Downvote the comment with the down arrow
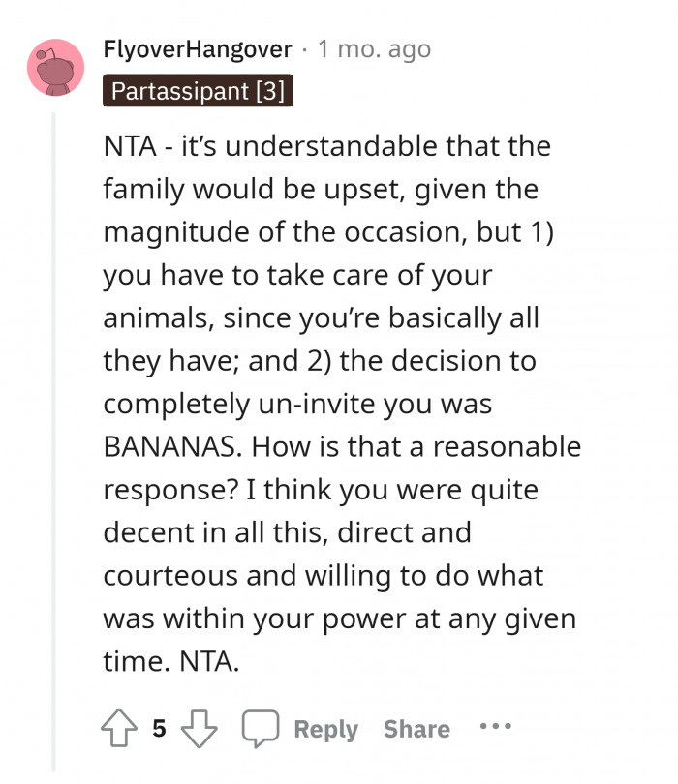Viewport: 678px width, 784px height. (200, 728)
